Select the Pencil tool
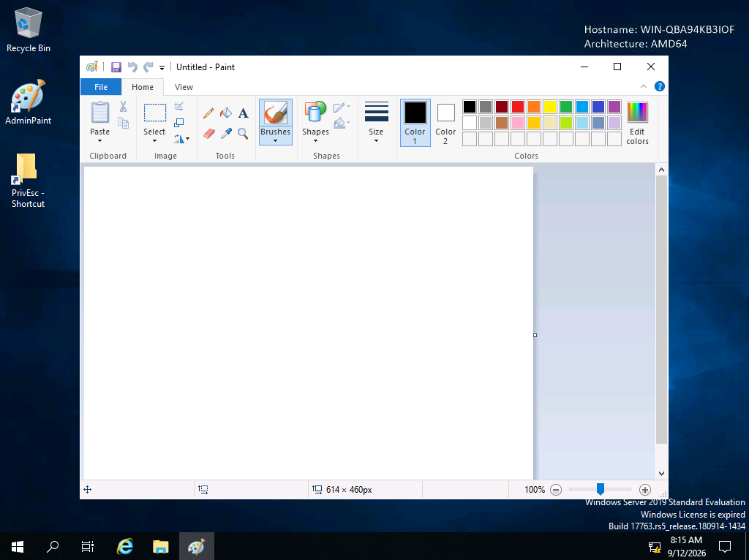Image resolution: width=749 pixels, height=560 pixels. point(208,113)
